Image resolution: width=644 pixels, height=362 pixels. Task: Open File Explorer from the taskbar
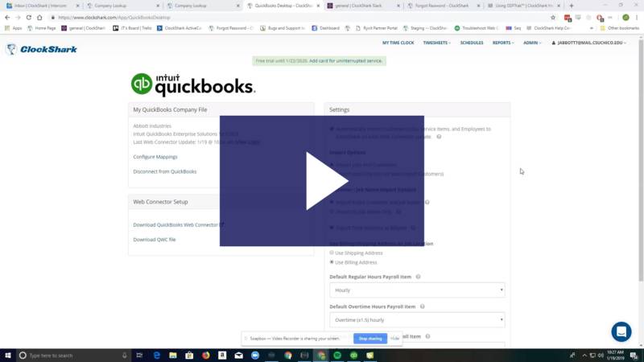(x=173, y=356)
